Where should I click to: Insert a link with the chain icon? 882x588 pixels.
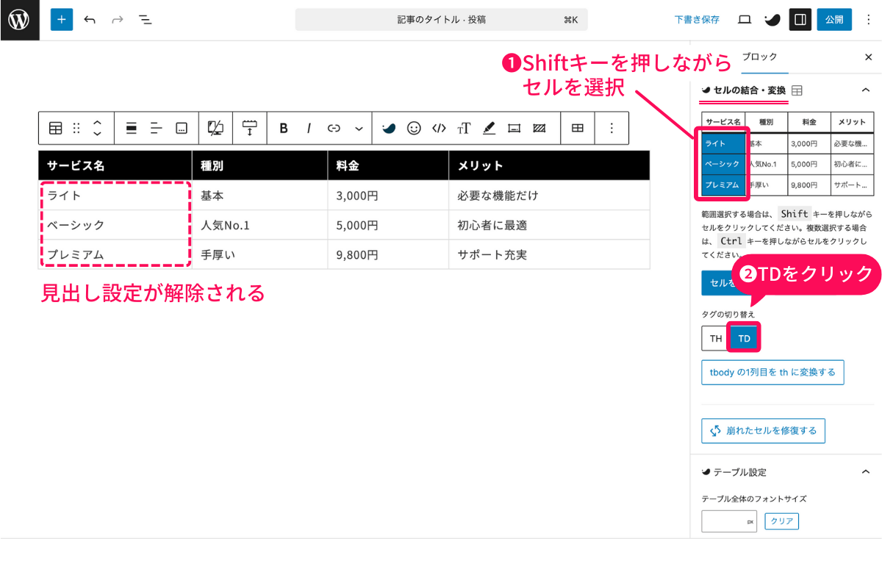coord(333,128)
